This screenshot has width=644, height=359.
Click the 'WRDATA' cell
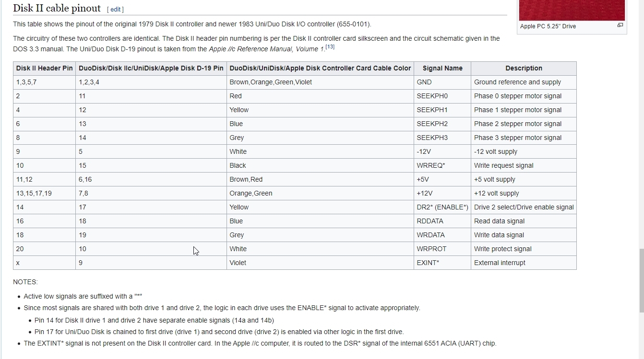click(x=442, y=235)
